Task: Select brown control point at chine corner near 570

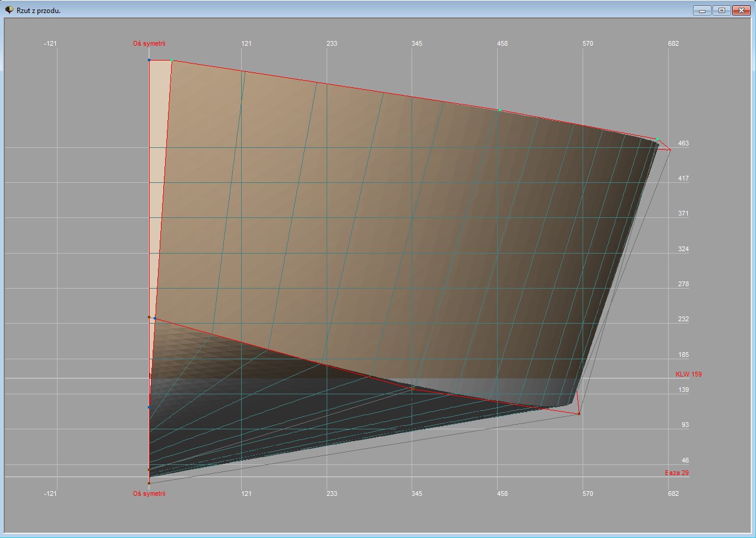Action: 579,413
